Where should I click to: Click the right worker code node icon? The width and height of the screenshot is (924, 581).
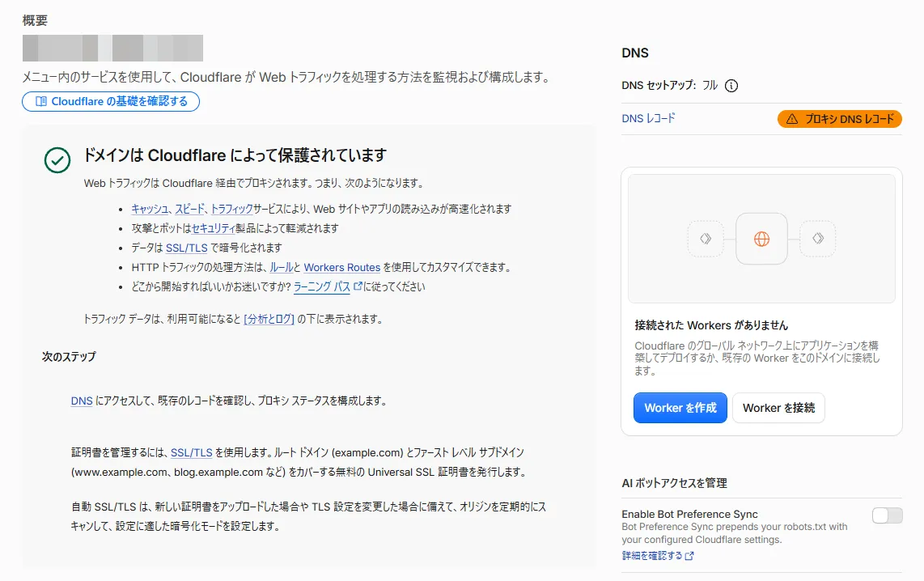coord(817,239)
